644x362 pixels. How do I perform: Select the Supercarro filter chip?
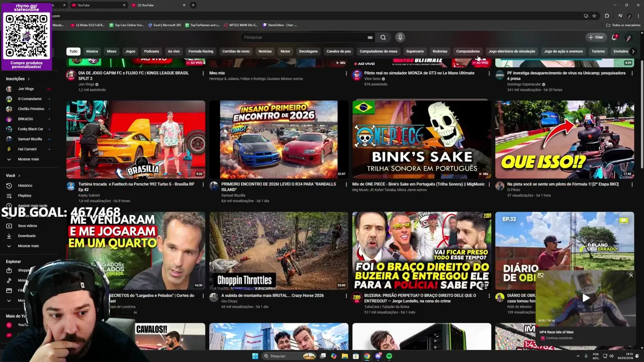point(415,51)
